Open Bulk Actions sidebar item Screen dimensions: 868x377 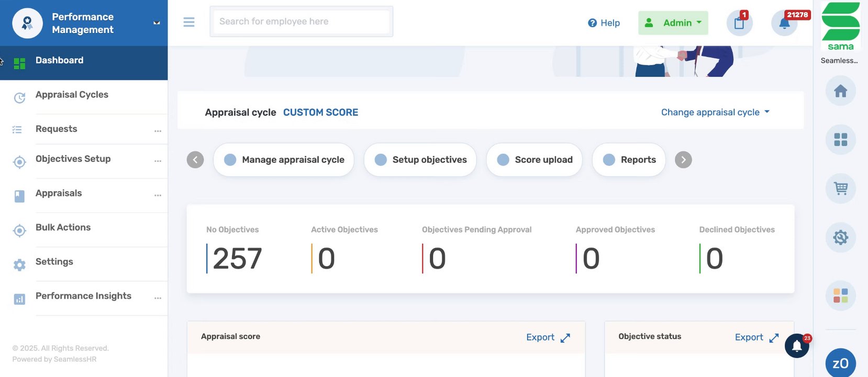(x=63, y=228)
